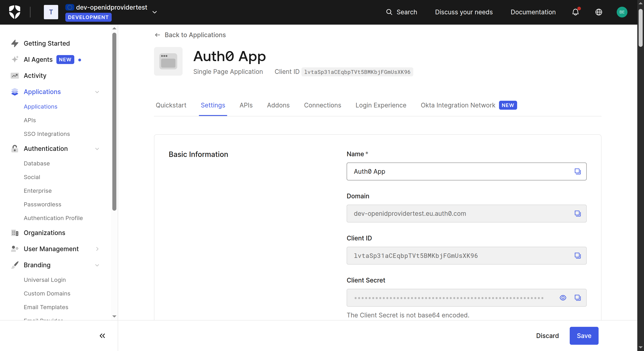Open the BE user avatar menu
This screenshot has width=644, height=351.
point(621,12)
